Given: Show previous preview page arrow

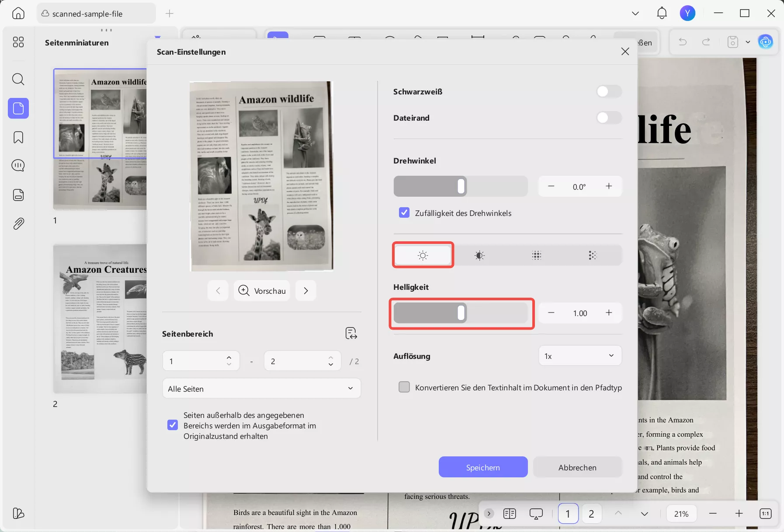Looking at the screenshot, I should point(218,291).
